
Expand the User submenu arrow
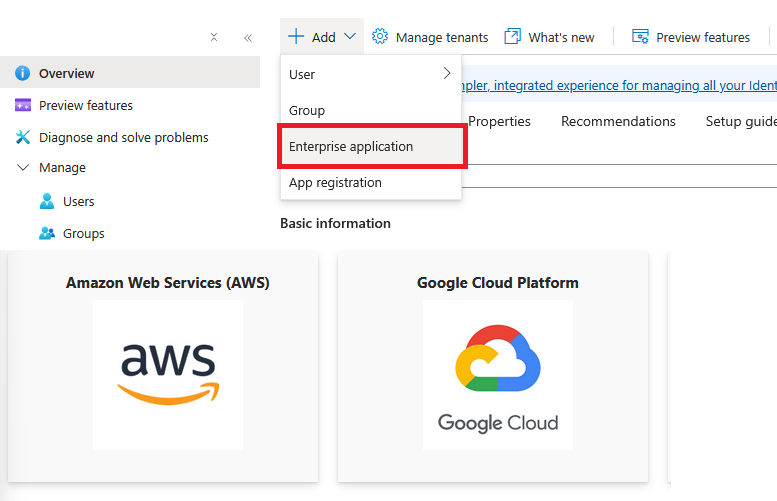click(447, 73)
